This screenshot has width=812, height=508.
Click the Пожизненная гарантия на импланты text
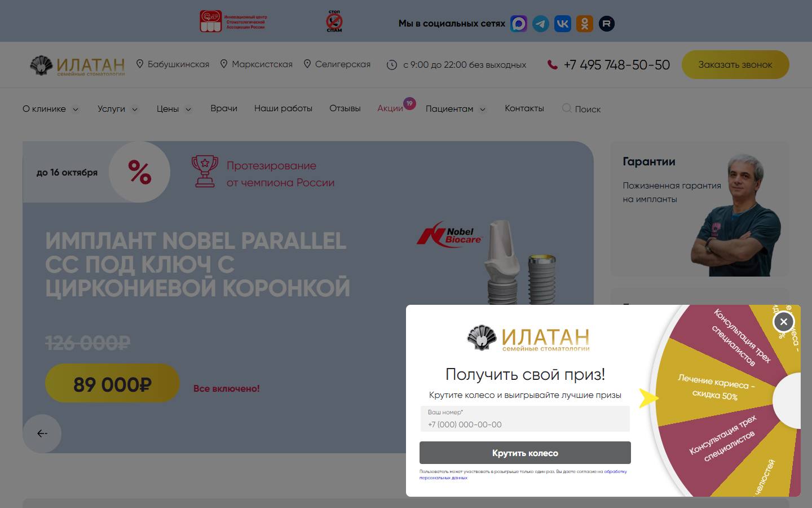pyautogui.click(x=672, y=192)
